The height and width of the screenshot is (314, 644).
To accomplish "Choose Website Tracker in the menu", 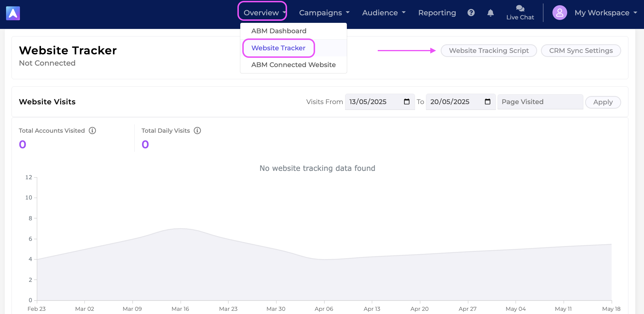I will point(278,48).
